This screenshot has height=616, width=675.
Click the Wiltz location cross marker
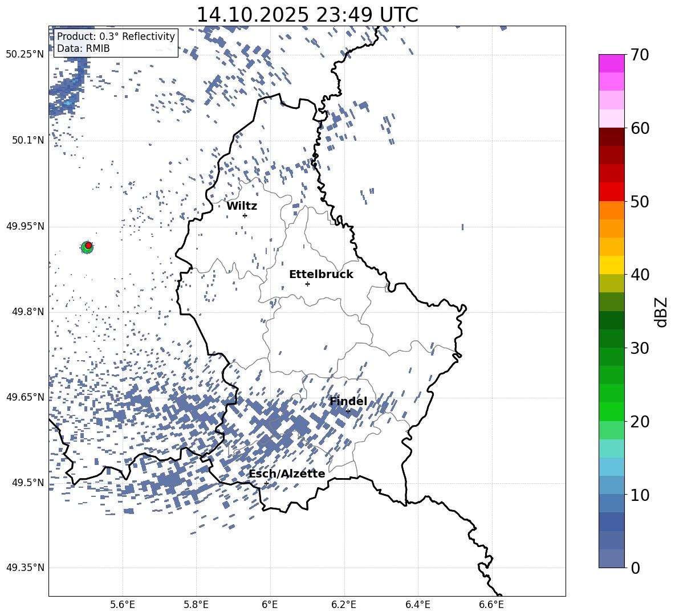(245, 215)
